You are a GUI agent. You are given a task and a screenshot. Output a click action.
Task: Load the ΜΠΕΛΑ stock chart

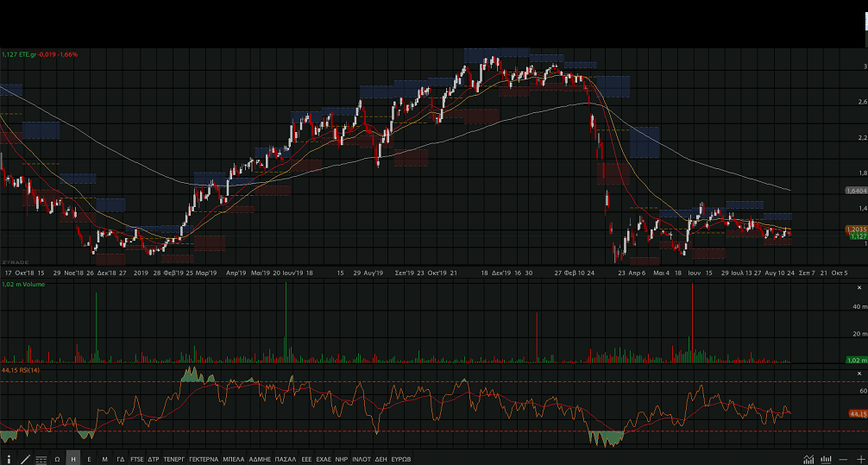pos(234,459)
